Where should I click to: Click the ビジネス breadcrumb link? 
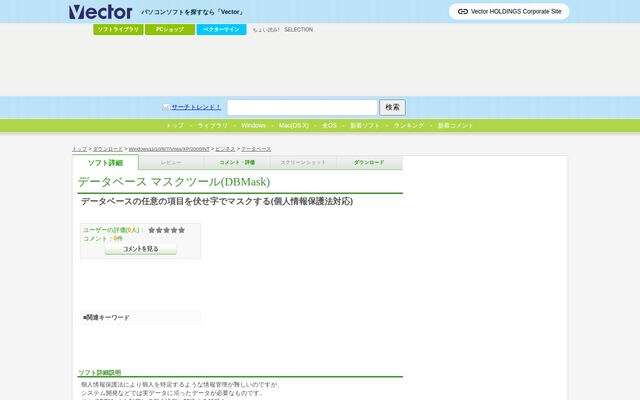tap(225, 149)
